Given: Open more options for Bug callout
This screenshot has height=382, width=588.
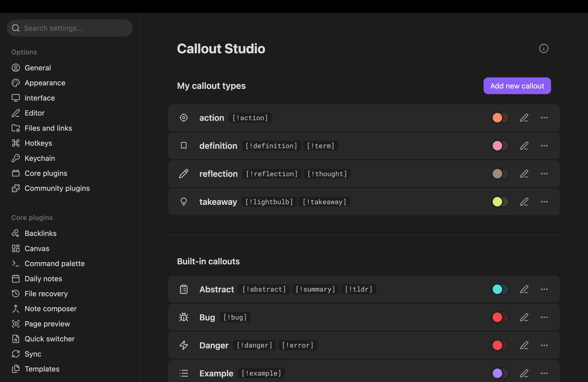Looking at the screenshot, I should pyautogui.click(x=544, y=317).
